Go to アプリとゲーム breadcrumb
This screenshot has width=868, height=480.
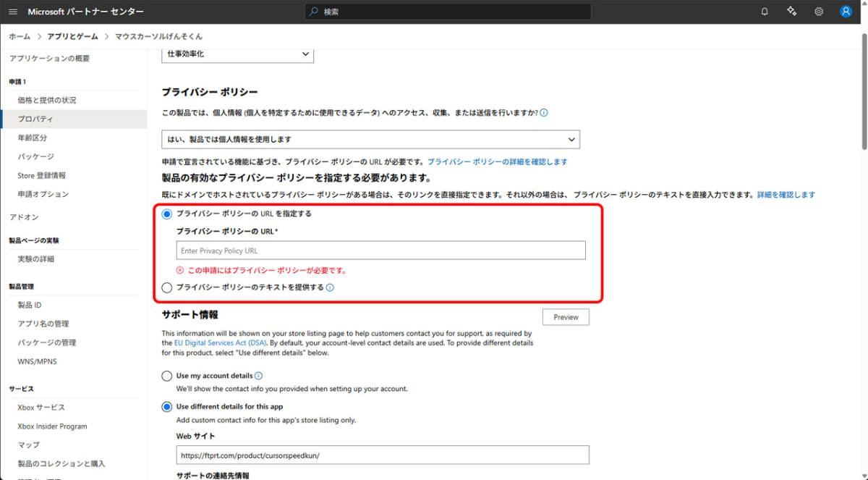click(x=72, y=36)
